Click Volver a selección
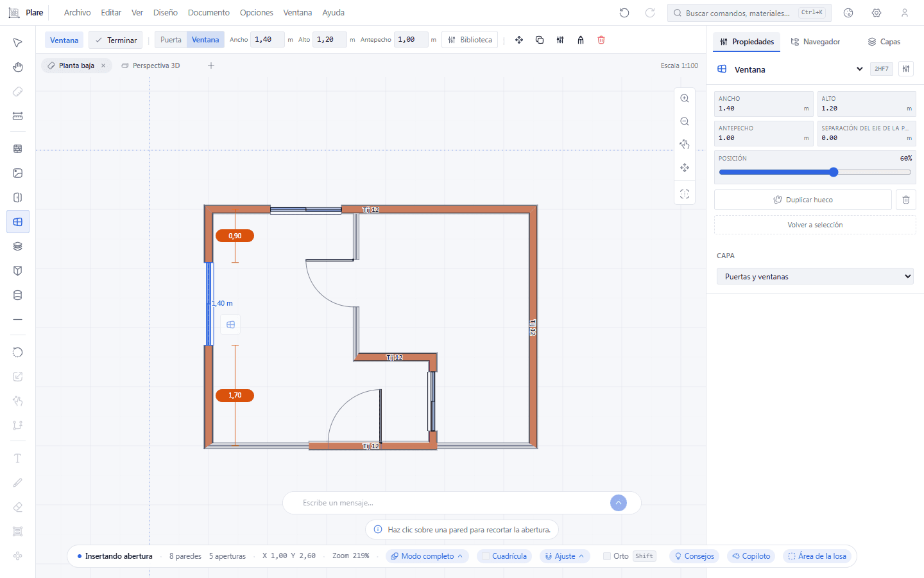 point(815,225)
